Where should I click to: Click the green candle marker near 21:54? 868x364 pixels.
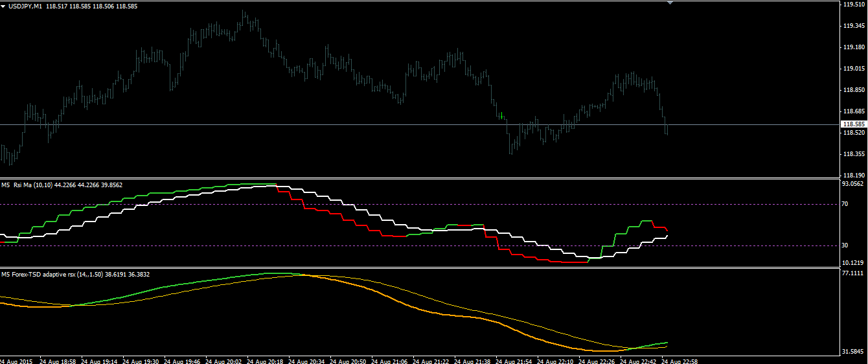tap(501, 115)
